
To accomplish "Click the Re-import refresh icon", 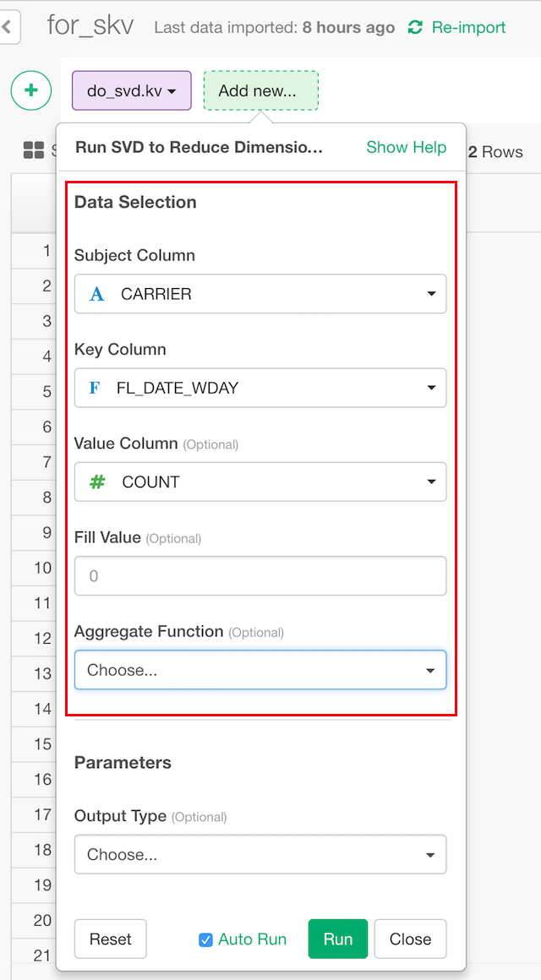I will click(415, 28).
